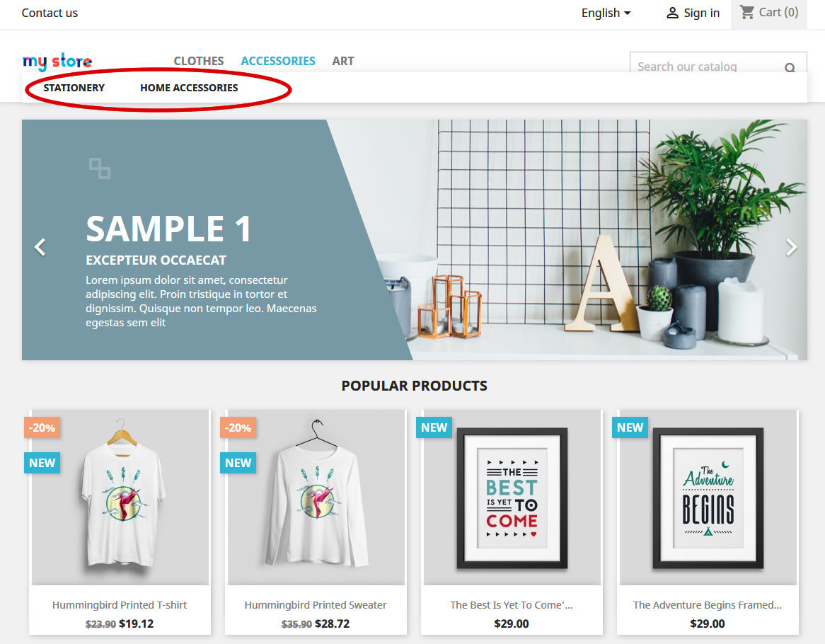This screenshot has height=644, width=825.
Task: Open the shopping cart icon
Action: pyautogui.click(x=747, y=12)
